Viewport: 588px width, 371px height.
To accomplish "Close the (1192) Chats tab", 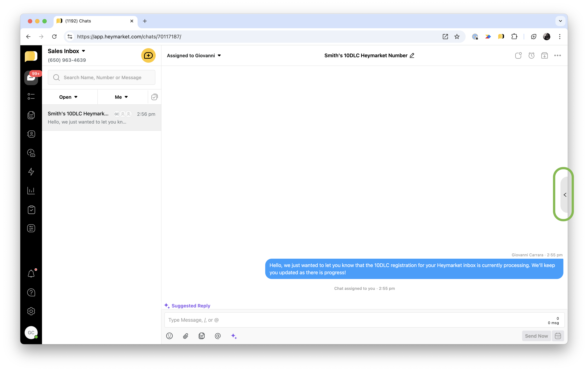I will tap(132, 21).
